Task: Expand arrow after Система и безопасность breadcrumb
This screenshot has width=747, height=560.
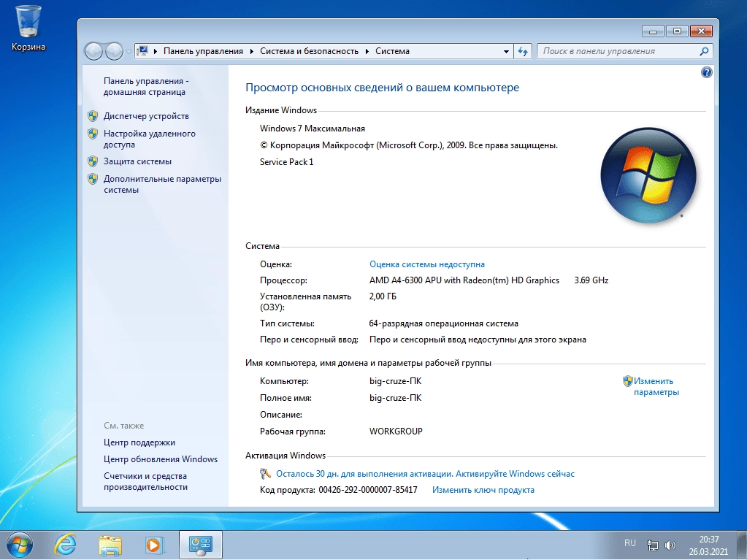Action: [x=367, y=51]
